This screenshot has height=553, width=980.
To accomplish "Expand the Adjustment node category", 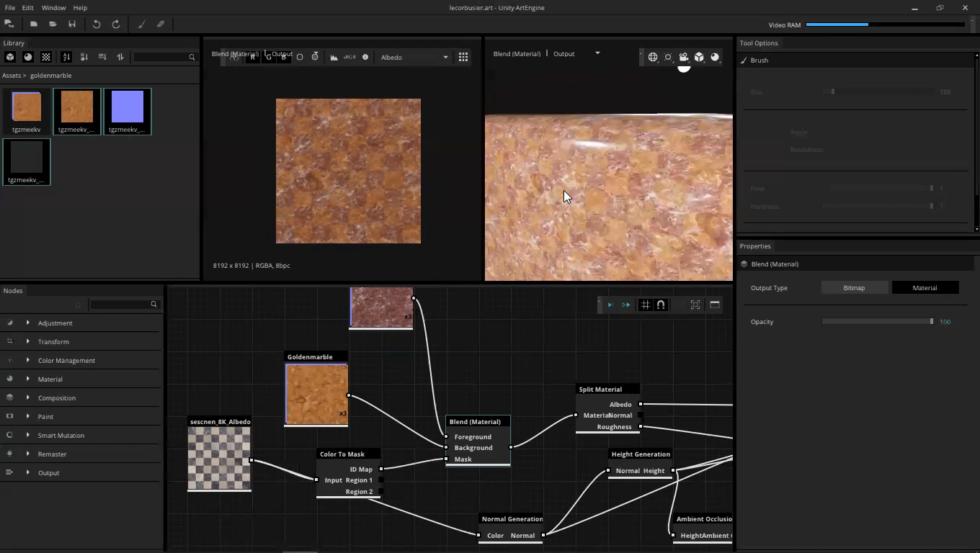I will pyautogui.click(x=28, y=323).
